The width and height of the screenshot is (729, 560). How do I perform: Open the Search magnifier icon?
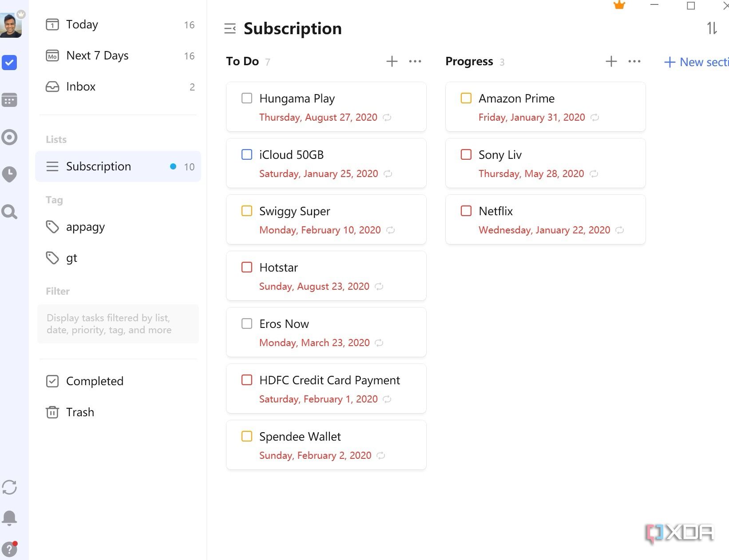click(x=9, y=212)
